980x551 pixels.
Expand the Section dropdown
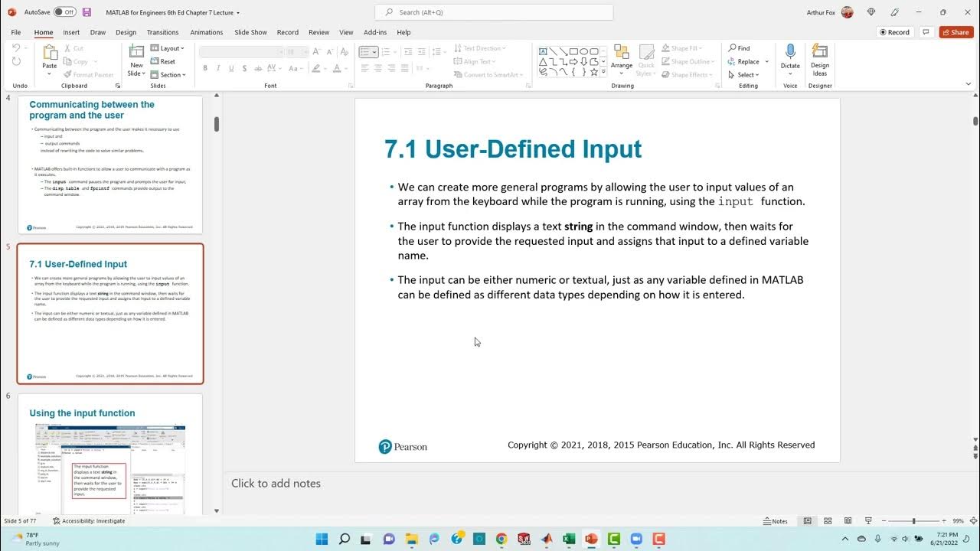point(168,75)
